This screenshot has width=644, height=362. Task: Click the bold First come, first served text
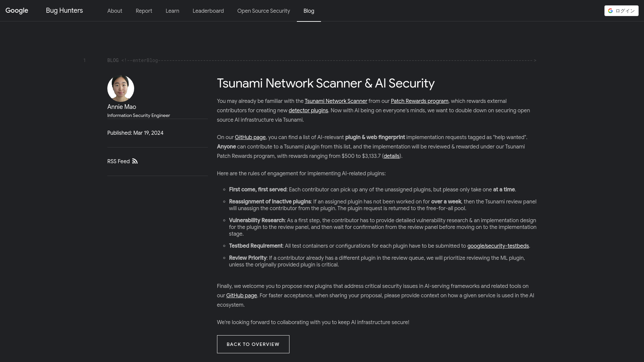point(258,190)
